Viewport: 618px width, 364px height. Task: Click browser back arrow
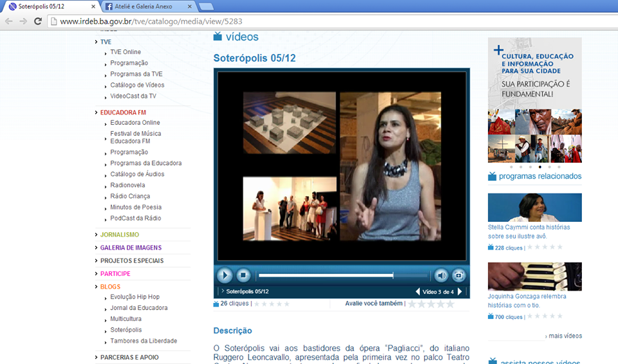[8, 21]
